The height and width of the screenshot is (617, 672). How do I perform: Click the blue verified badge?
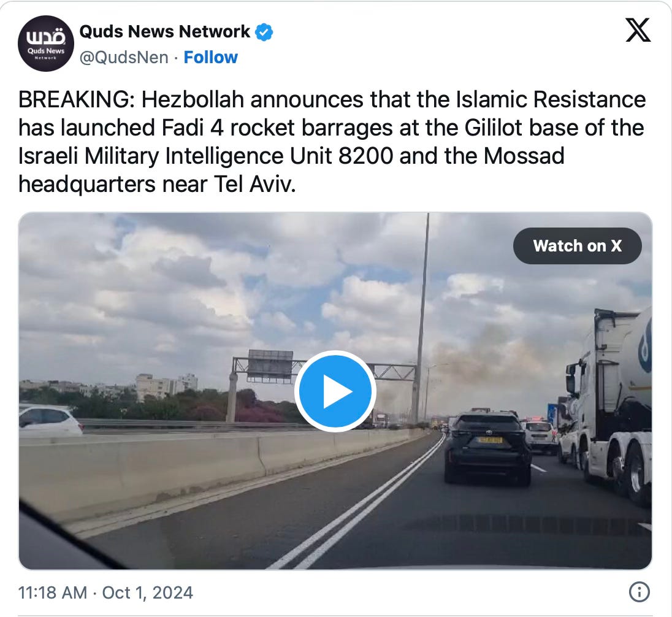264,32
